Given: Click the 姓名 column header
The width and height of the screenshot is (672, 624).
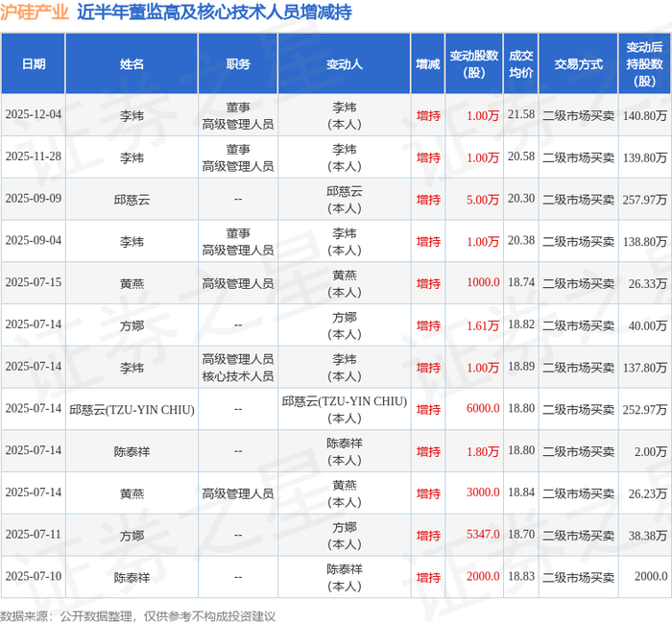Looking at the screenshot, I should pyautogui.click(x=132, y=64).
